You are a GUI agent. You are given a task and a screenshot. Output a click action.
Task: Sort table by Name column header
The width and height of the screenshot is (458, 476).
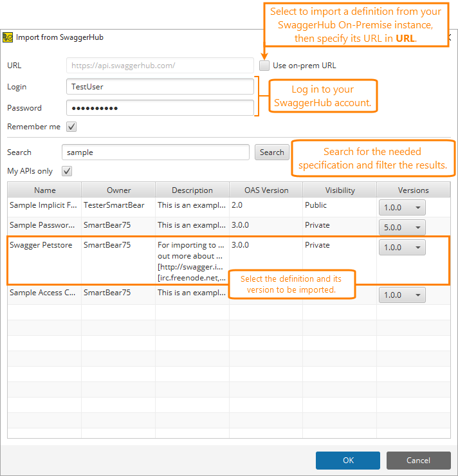click(x=44, y=190)
